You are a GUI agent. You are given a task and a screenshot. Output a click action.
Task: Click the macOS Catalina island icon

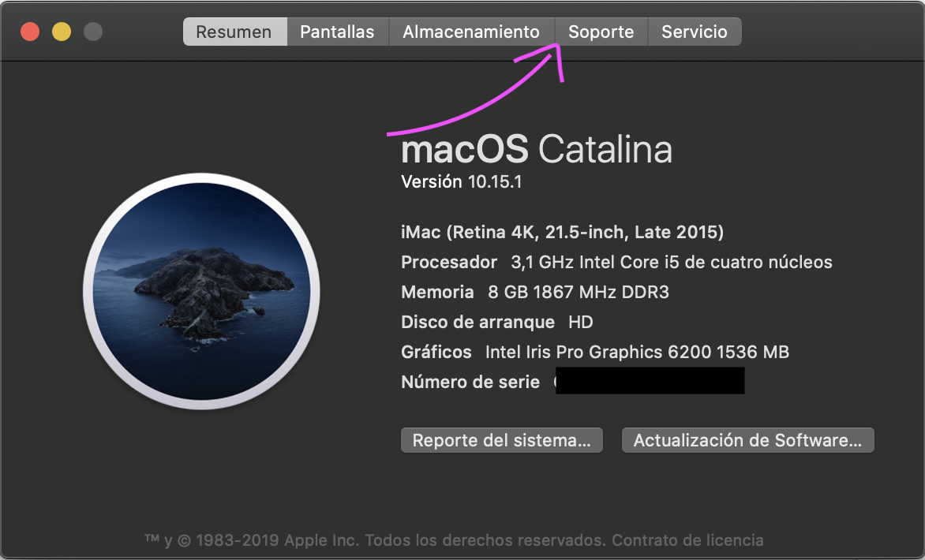click(x=201, y=291)
